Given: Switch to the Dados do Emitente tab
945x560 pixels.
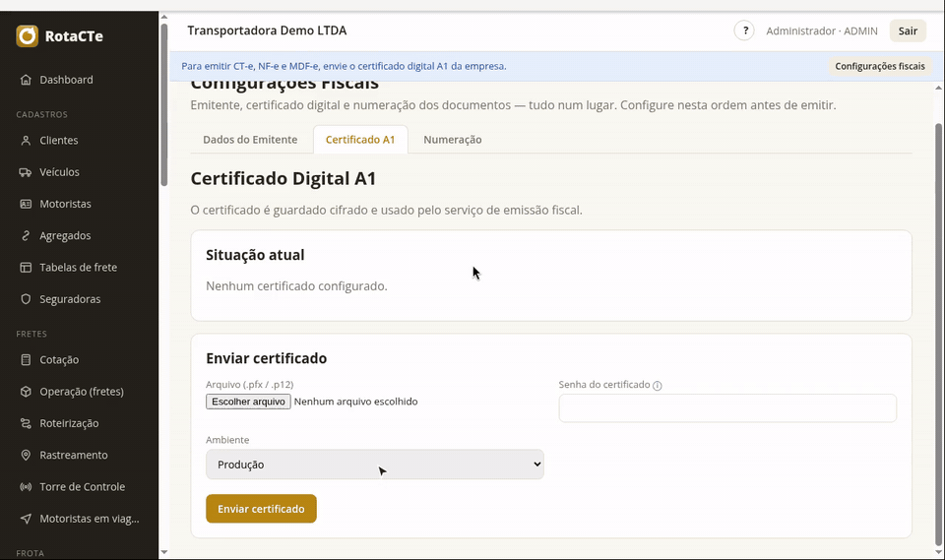Looking at the screenshot, I should point(250,139).
